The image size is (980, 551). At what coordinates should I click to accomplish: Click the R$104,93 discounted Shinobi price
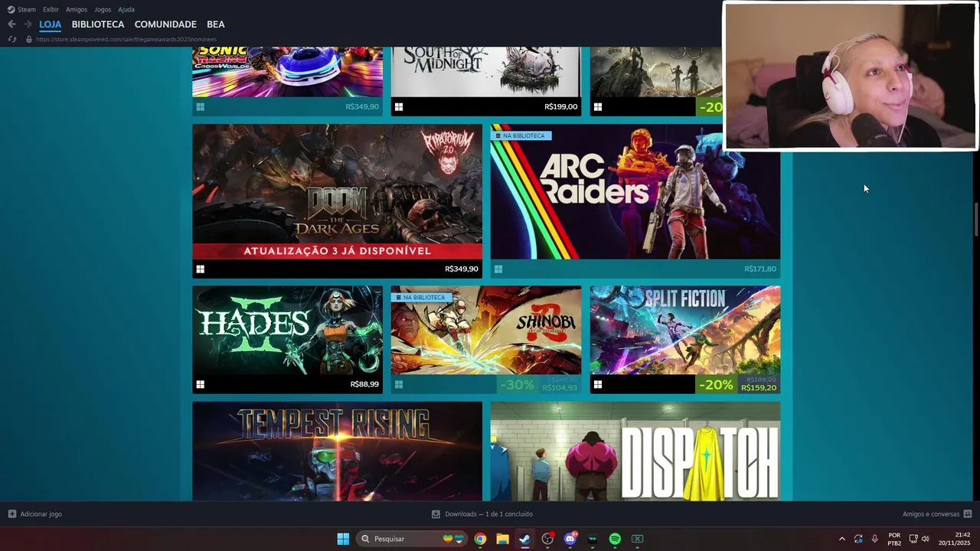point(560,388)
